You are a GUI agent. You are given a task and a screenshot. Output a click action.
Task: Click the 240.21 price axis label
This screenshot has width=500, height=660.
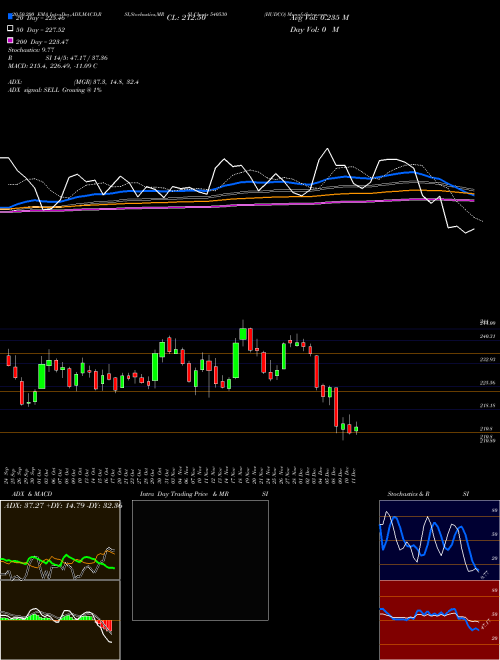click(488, 336)
